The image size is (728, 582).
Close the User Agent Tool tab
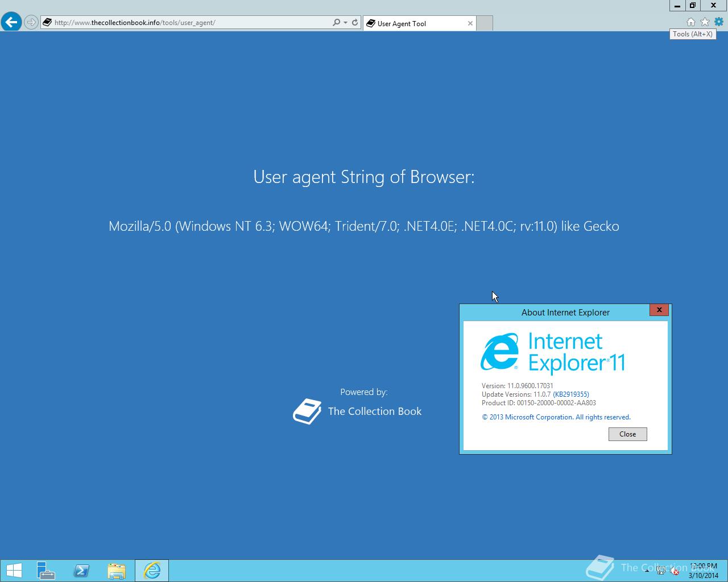pos(470,23)
